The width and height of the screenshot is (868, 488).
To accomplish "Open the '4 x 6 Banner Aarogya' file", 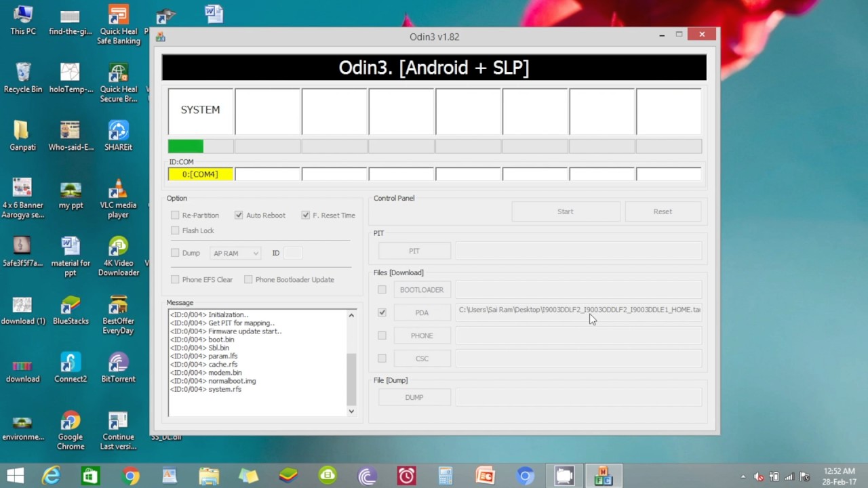I will pyautogui.click(x=22, y=199).
